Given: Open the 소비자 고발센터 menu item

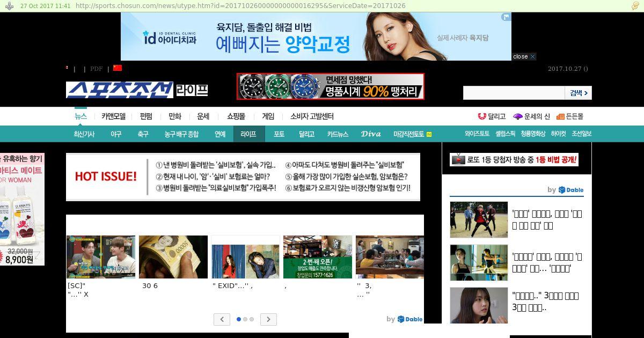Looking at the screenshot, I should [x=312, y=116].
